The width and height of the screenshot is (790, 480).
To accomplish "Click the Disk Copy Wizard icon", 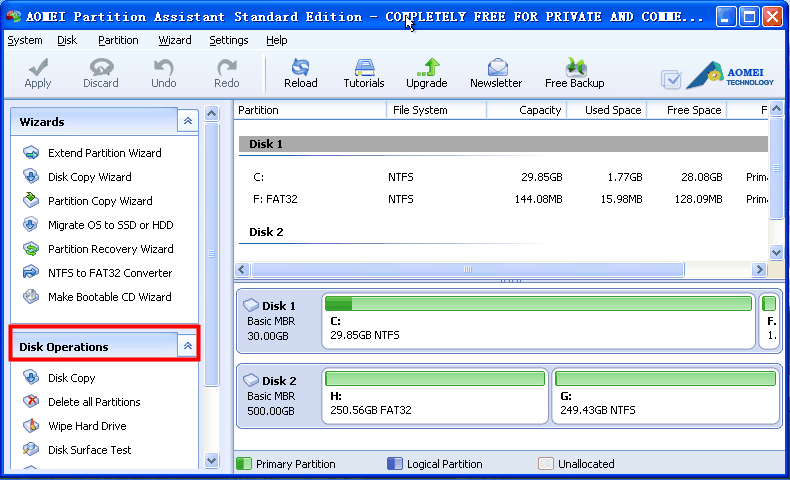I will pos(31,176).
